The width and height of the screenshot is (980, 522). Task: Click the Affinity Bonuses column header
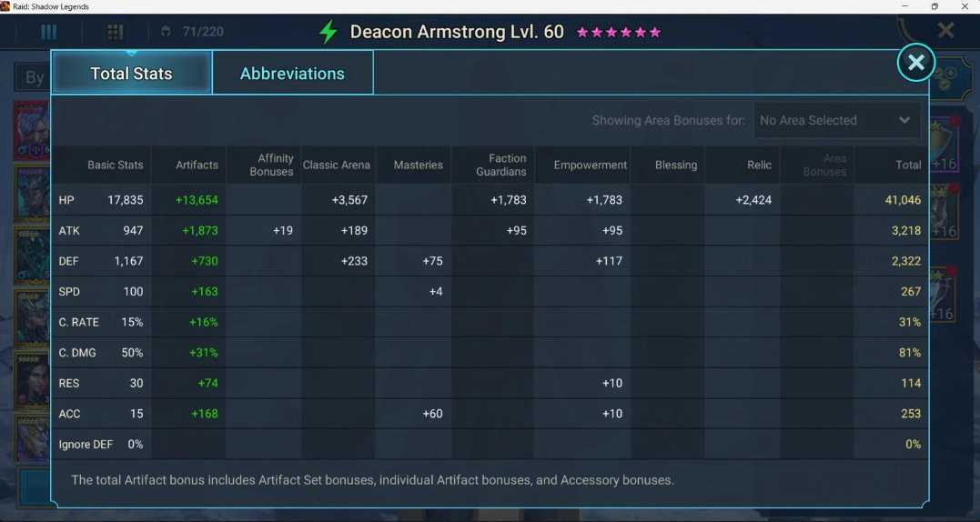coord(271,165)
